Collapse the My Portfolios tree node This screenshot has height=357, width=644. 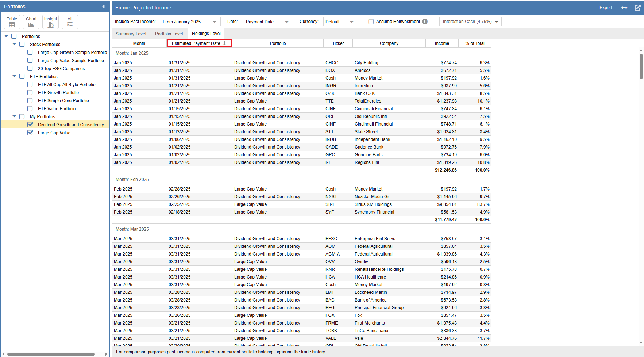point(14,116)
